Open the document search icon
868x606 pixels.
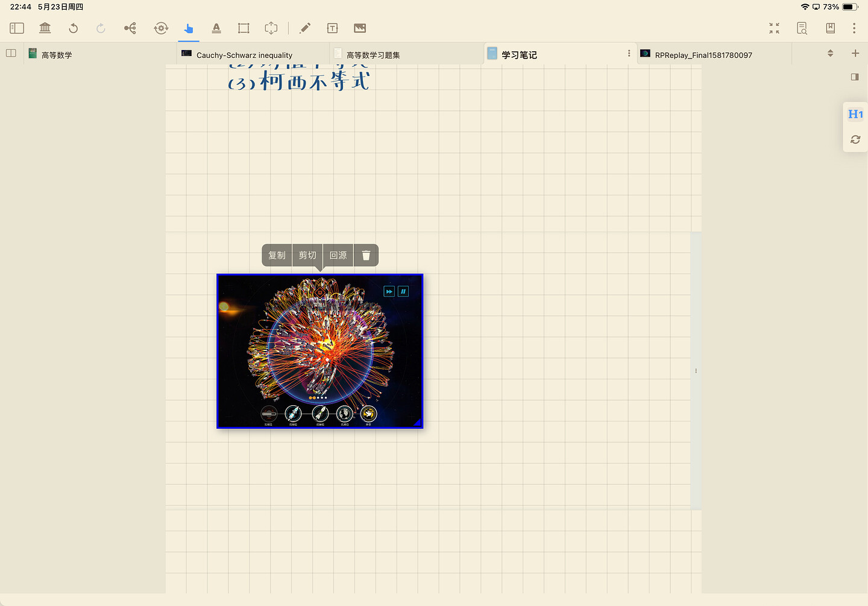802,28
